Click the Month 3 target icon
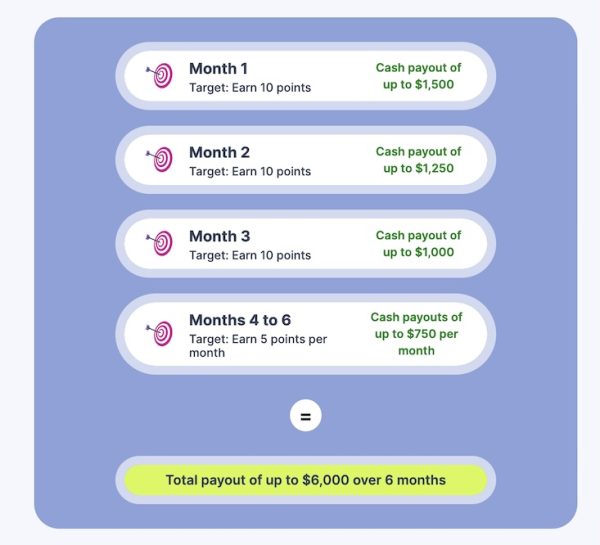 pos(161,244)
